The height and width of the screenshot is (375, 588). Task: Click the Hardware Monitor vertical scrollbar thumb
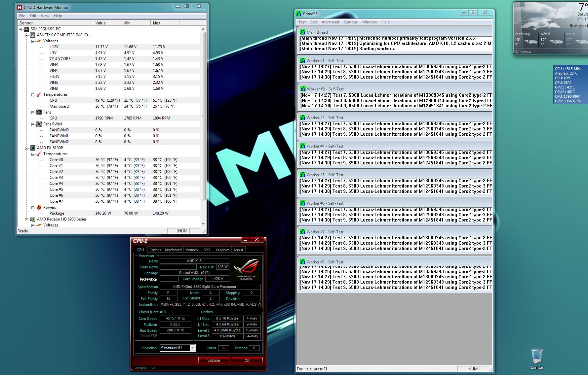click(x=203, y=116)
